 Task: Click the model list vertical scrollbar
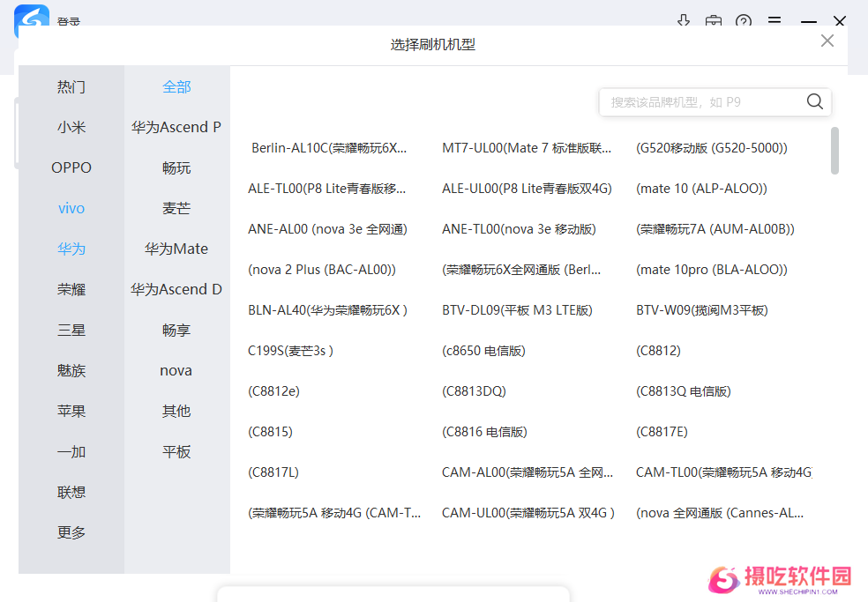(834, 151)
